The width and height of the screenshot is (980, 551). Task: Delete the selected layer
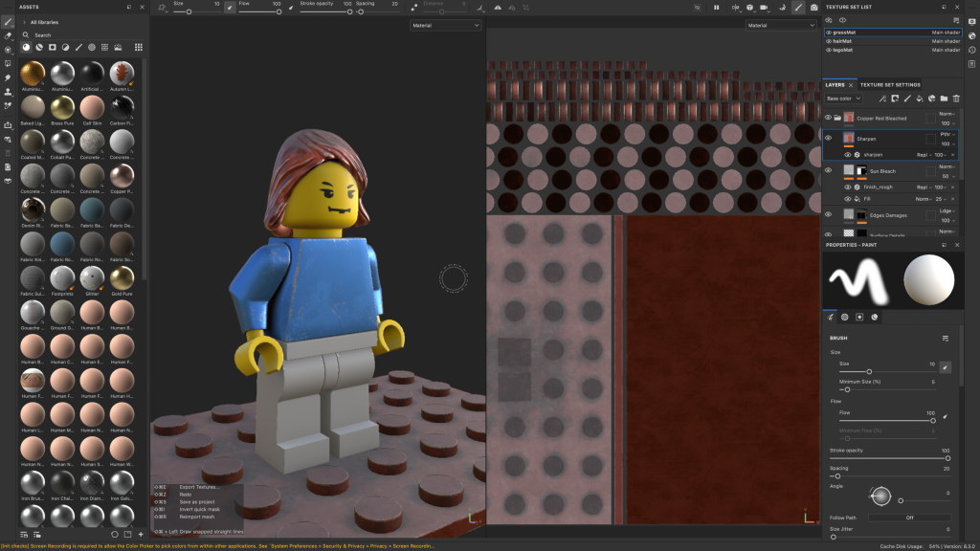[x=956, y=99]
